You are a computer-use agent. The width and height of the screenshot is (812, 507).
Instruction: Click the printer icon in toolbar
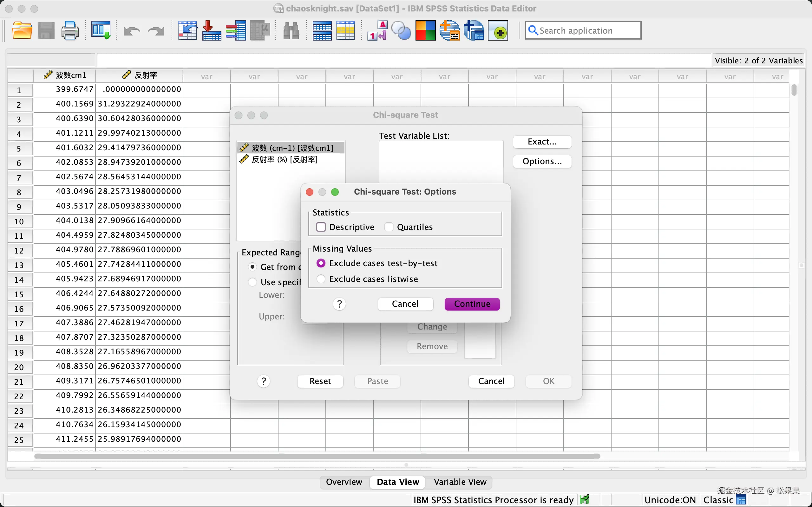tap(70, 30)
